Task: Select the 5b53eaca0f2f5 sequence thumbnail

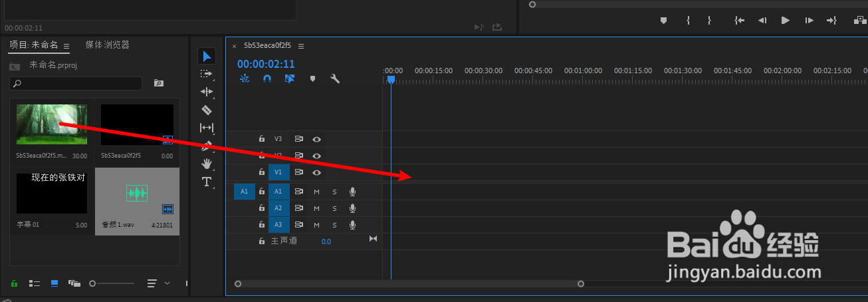Action: pos(137,124)
